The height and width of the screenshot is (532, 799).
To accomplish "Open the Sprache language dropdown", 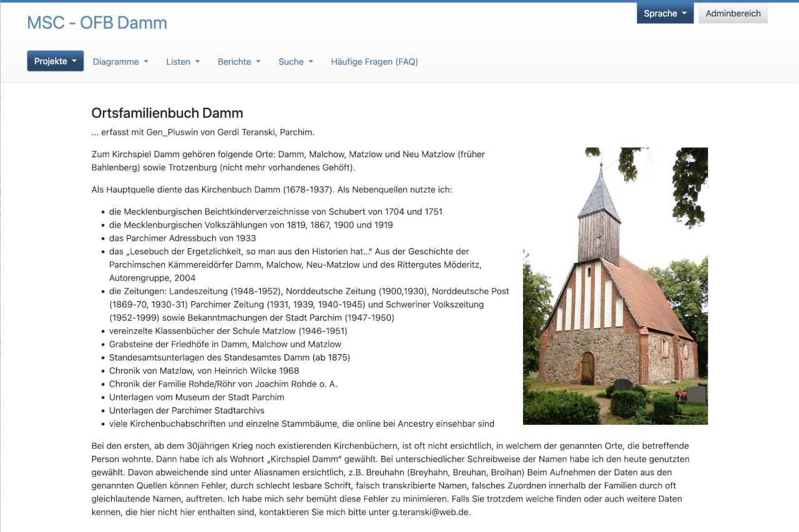I will pyautogui.click(x=665, y=13).
